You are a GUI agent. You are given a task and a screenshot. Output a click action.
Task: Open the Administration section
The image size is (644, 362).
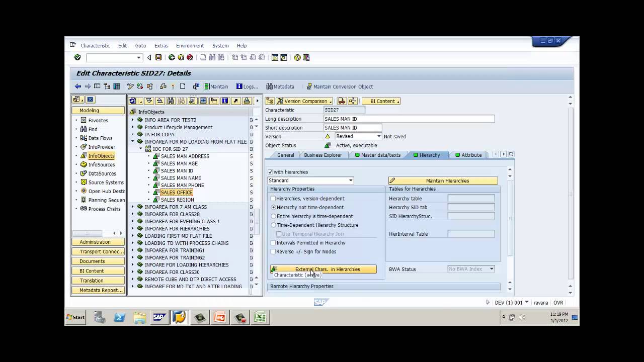coord(98,242)
